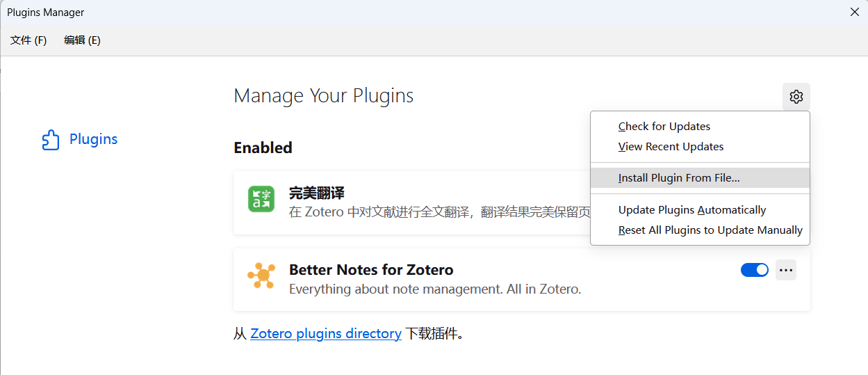
Task: Select Reset All Plugins to Update Manually
Action: [x=710, y=230]
